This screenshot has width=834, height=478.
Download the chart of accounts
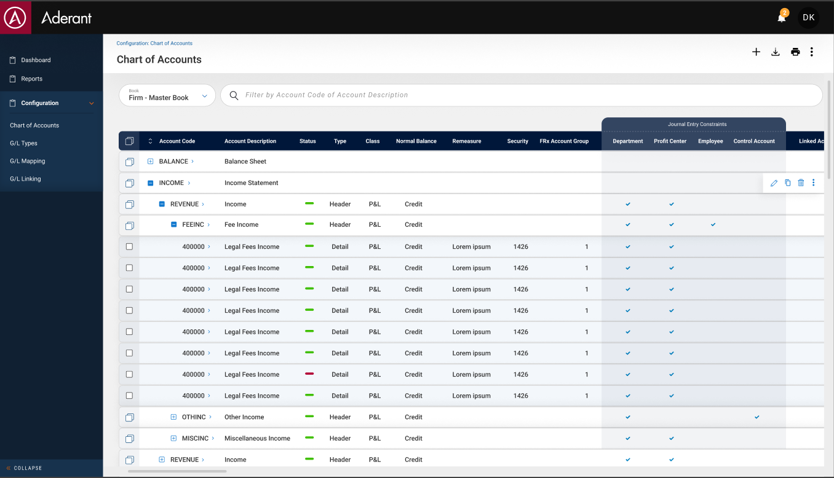pos(775,52)
